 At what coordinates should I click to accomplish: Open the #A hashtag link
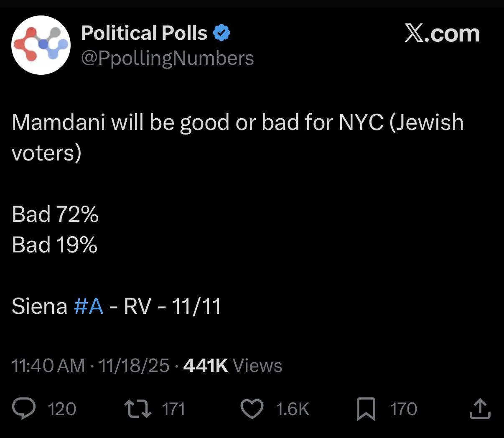pyautogui.click(x=88, y=306)
